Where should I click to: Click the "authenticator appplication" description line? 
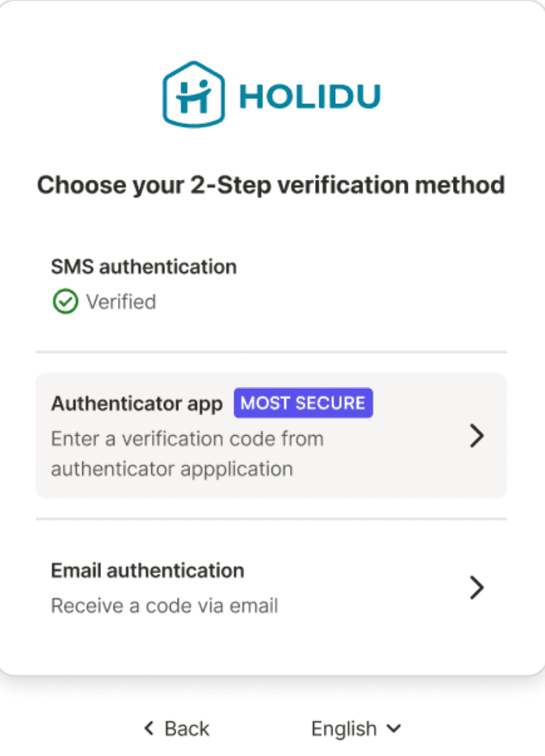click(171, 468)
